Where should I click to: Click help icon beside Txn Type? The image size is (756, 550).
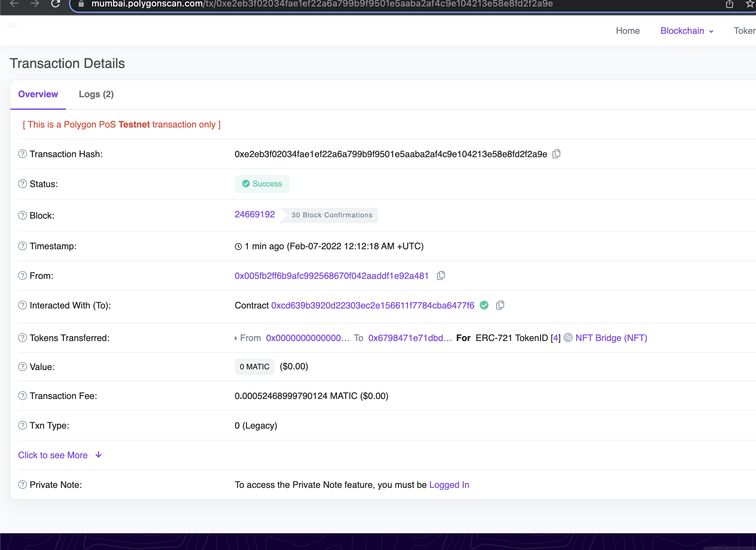click(22, 425)
